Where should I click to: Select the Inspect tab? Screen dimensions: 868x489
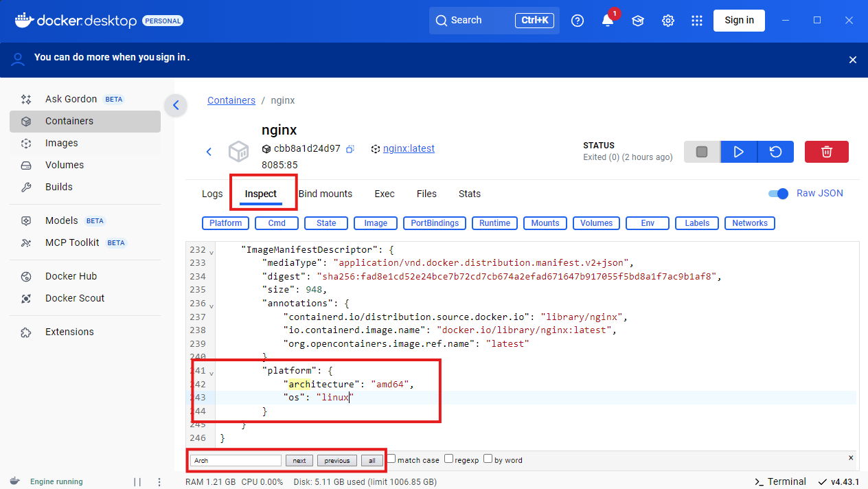pos(261,194)
